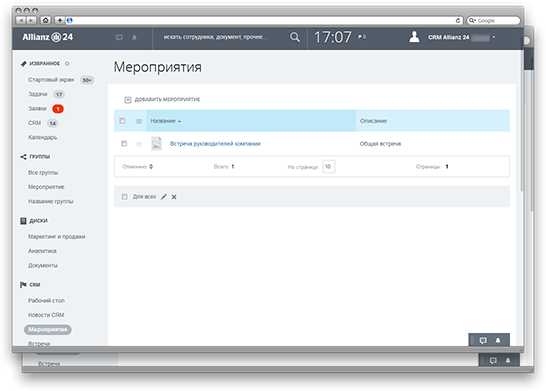
Task: Click the edit pencil icon beside Для всех
Action: click(164, 197)
